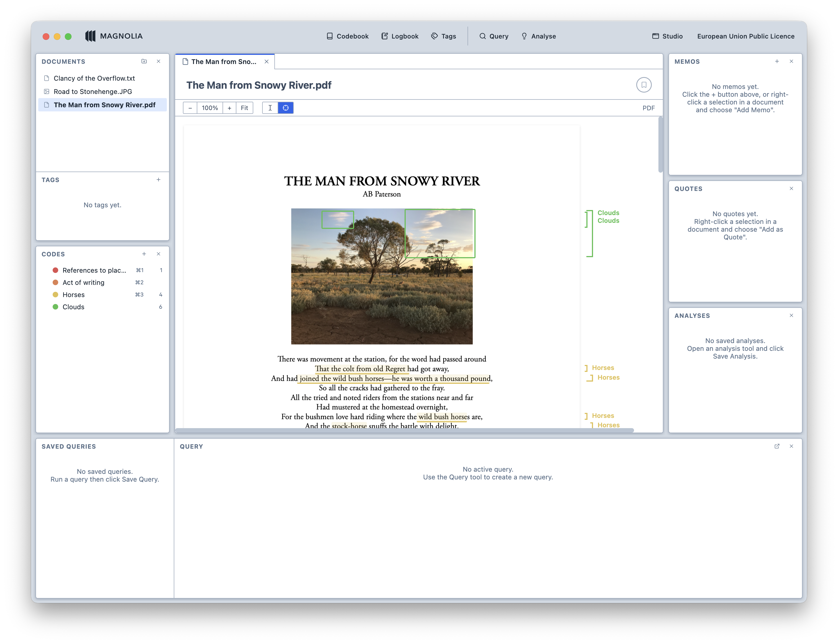Click the 100% zoom level field
This screenshot has height=644, width=838.
pos(210,108)
